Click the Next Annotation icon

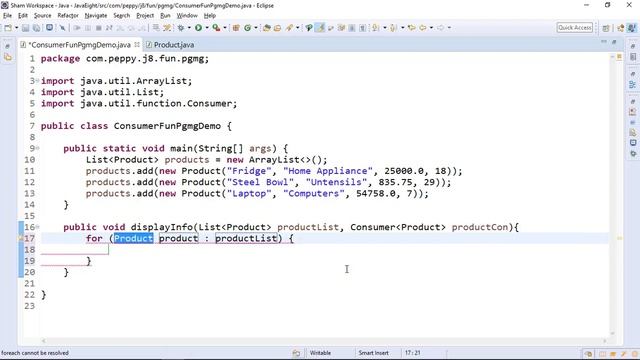pos(376,28)
